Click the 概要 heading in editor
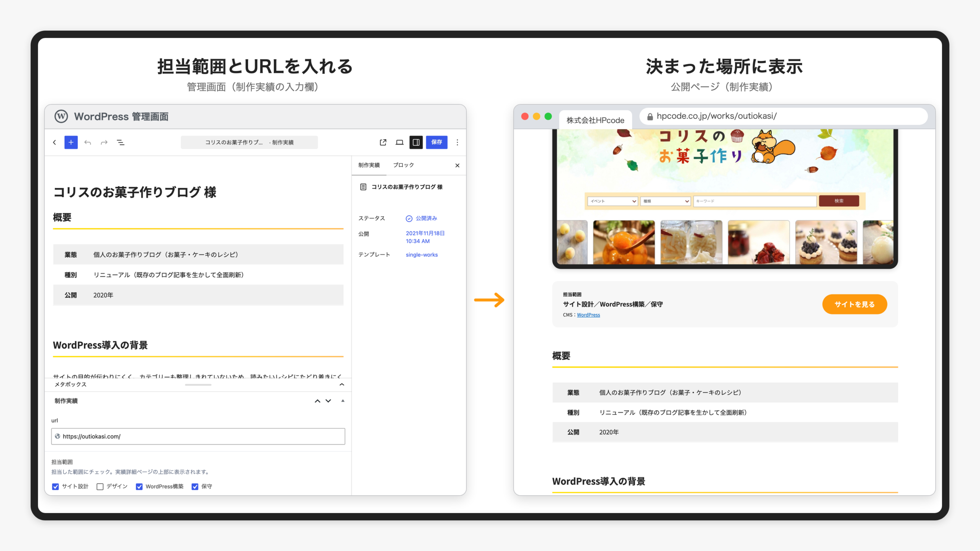The image size is (980, 551). coord(62,217)
